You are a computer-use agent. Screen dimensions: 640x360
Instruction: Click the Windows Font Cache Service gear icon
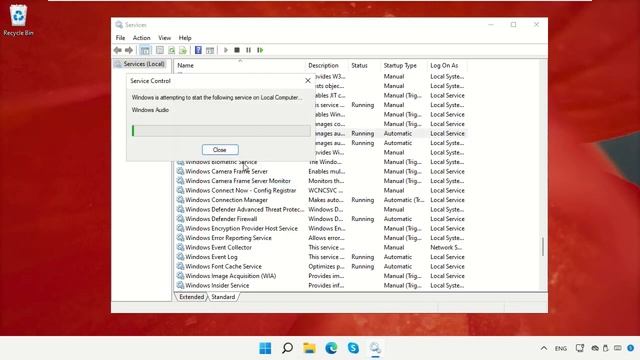click(x=180, y=266)
